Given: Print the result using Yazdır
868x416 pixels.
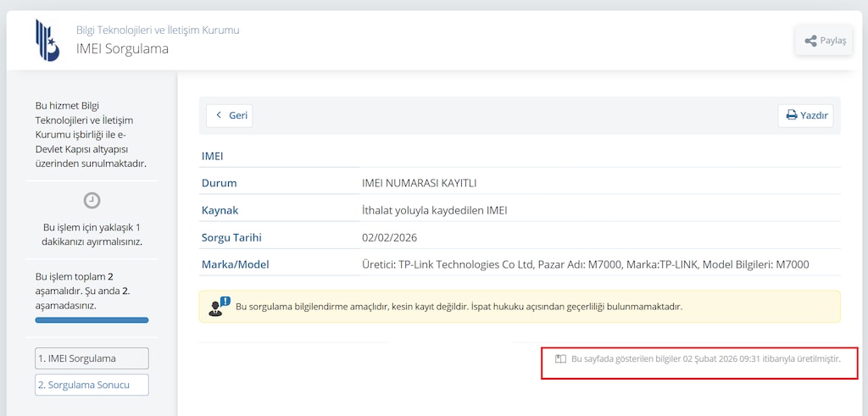Looking at the screenshot, I should [x=805, y=115].
